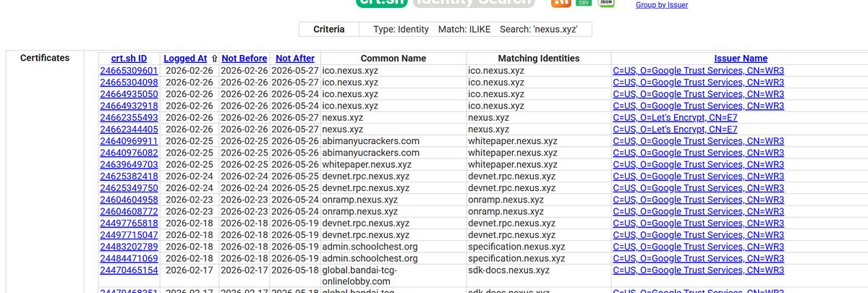Open certificate ID 24484471069
Image resolution: width=868 pixels, height=293 pixels.
(x=129, y=258)
